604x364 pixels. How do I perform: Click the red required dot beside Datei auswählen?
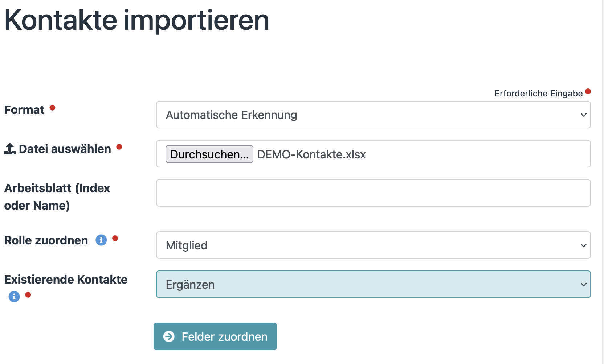point(119,147)
